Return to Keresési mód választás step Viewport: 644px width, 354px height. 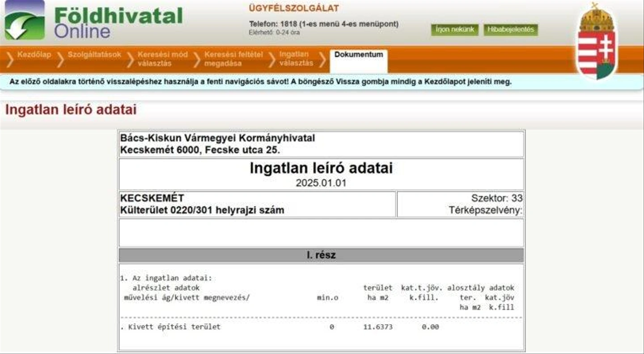click(162, 59)
